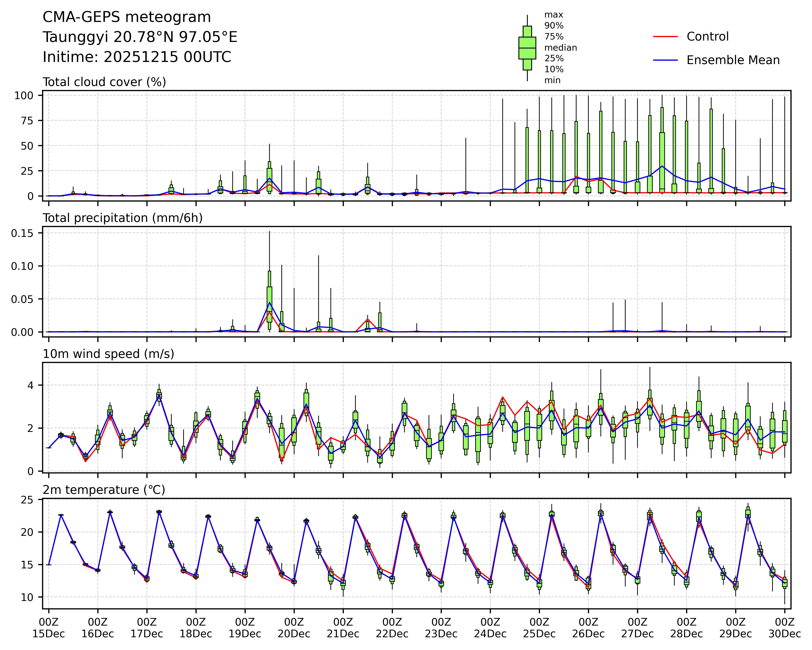
Task: Click the blue Ensemble Mean legend line
Action: 665,60
